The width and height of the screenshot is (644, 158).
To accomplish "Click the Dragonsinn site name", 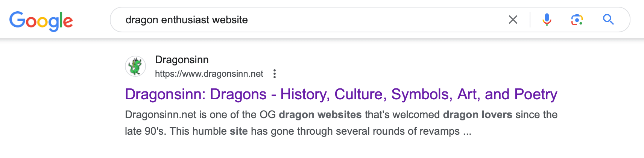I will click(182, 60).
